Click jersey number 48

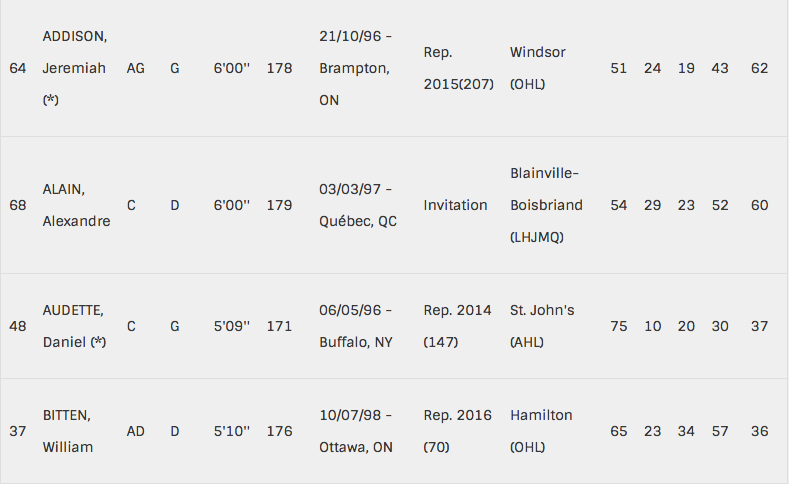coord(18,326)
